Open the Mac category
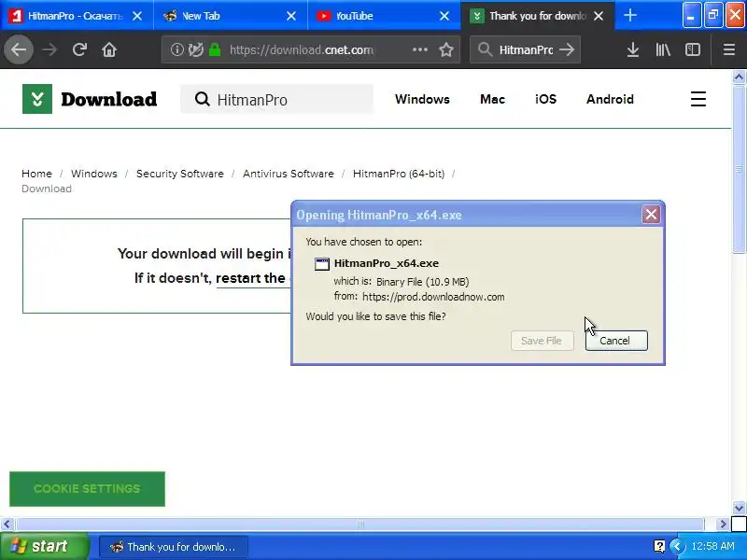Image resolution: width=747 pixels, height=560 pixels. [492, 99]
